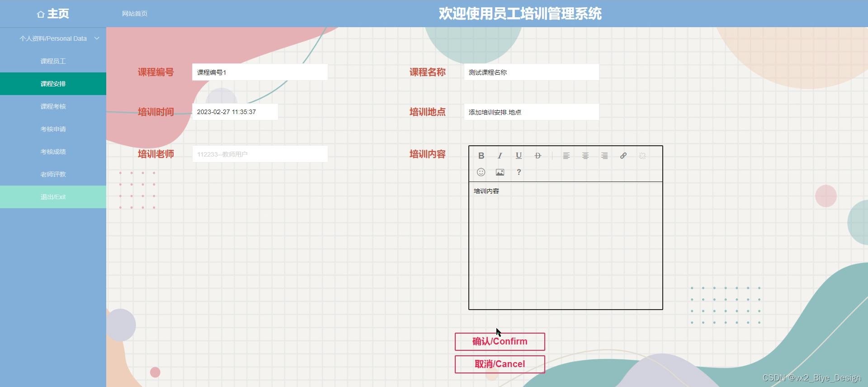Insert an image into editor
Viewport: 868px width, 387px height.
pyautogui.click(x=500, y=172)
